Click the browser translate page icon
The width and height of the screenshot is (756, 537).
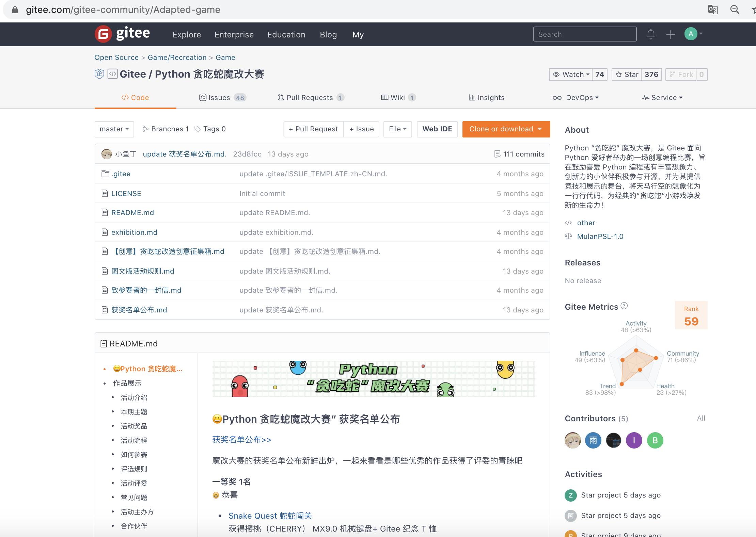point(713,10)
